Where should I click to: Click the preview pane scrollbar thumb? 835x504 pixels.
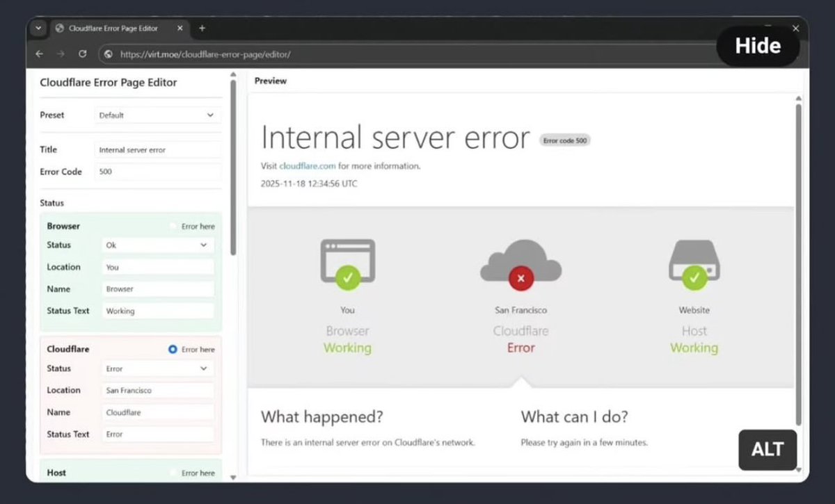(798, 264)
